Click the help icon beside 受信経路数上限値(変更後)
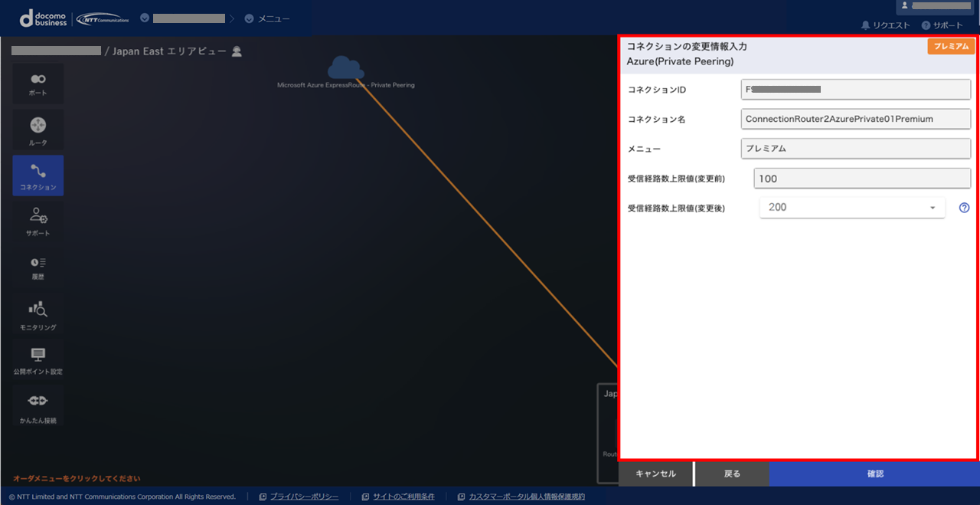The width and height of the screenshot is (980, 505). coord(964,208)
